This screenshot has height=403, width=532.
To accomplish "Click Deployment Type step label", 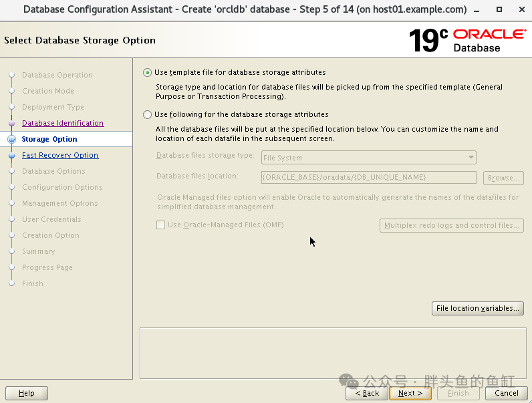I will click(x=53, y=107).
